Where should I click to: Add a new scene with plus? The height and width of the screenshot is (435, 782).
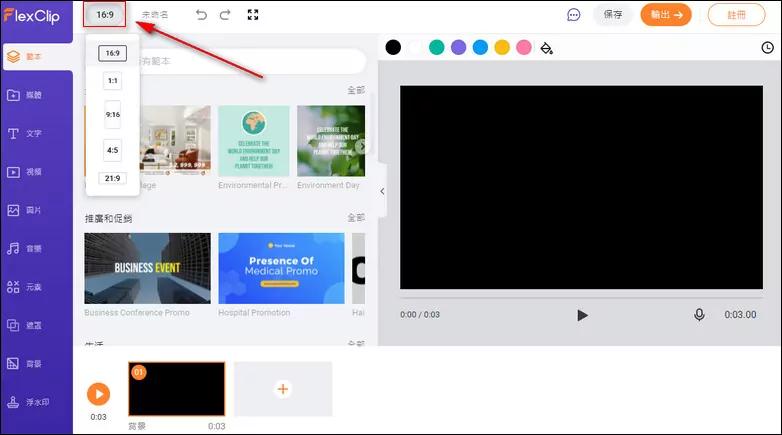pyautogui.click(x=283, y=389)
